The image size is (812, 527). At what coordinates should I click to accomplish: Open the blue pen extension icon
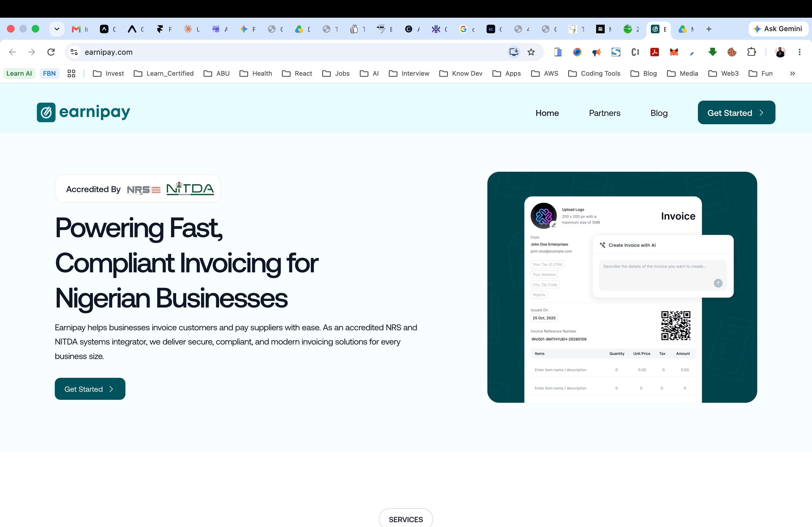point(693,53)
